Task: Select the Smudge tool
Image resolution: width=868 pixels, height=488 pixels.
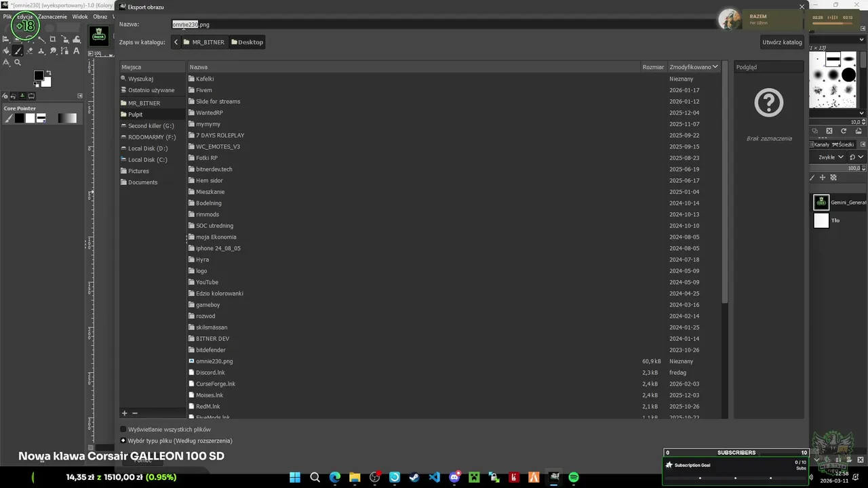Action: [53, 51]
